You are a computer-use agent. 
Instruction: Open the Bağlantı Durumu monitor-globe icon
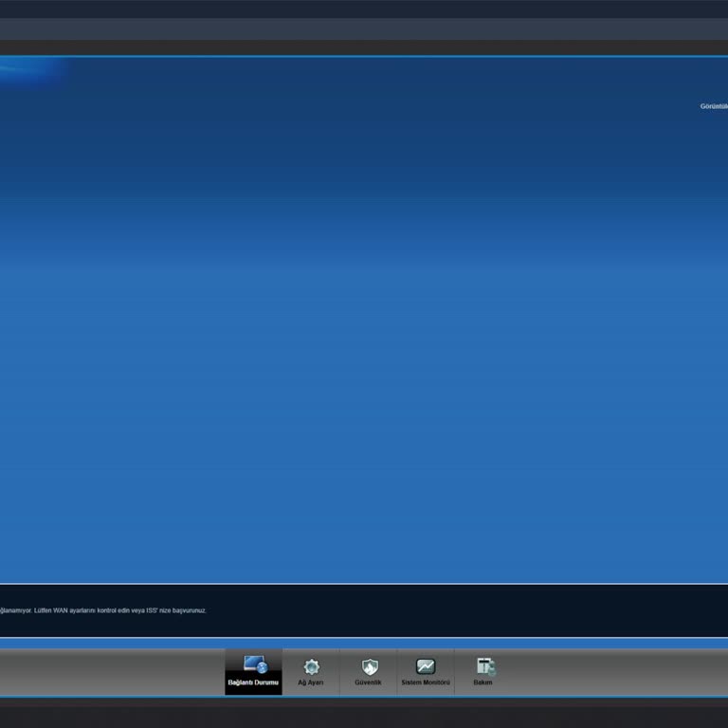pyautogui.click(x=255, y=664)
